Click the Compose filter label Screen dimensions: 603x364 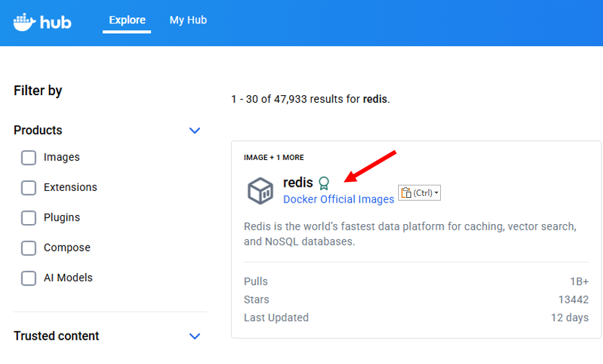click(x=67, y=247)
